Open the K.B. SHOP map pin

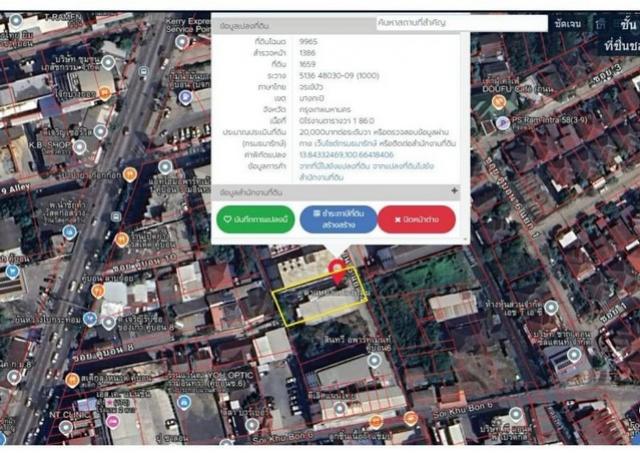pyautogui.click(x=79, y=147)
